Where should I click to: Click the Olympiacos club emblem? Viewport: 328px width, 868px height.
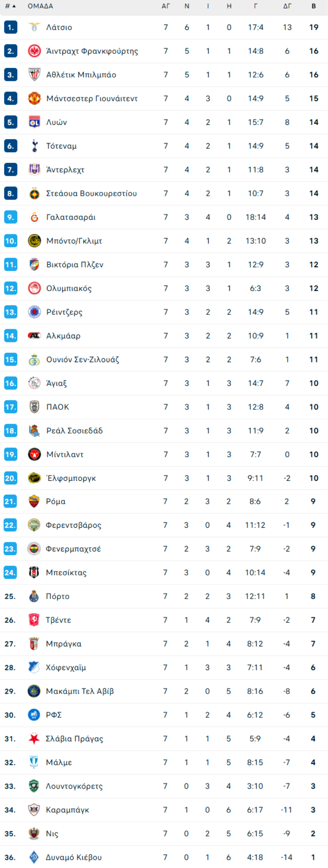pos(34,288)
